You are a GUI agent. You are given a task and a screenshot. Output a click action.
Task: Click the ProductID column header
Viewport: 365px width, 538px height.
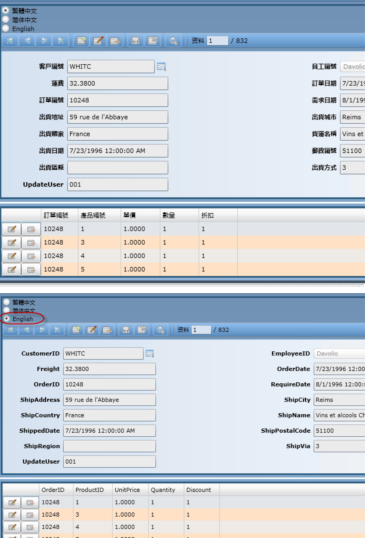coord(93,490)
